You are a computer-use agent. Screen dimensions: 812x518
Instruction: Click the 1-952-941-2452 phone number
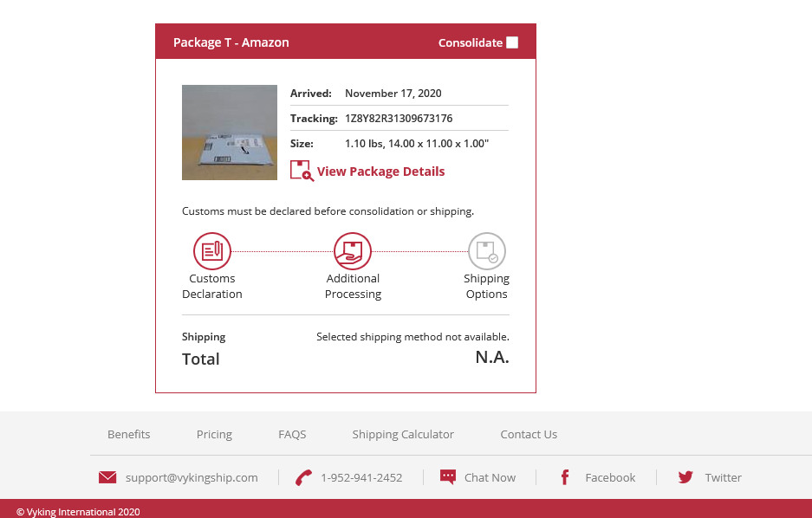pos(361,477)
